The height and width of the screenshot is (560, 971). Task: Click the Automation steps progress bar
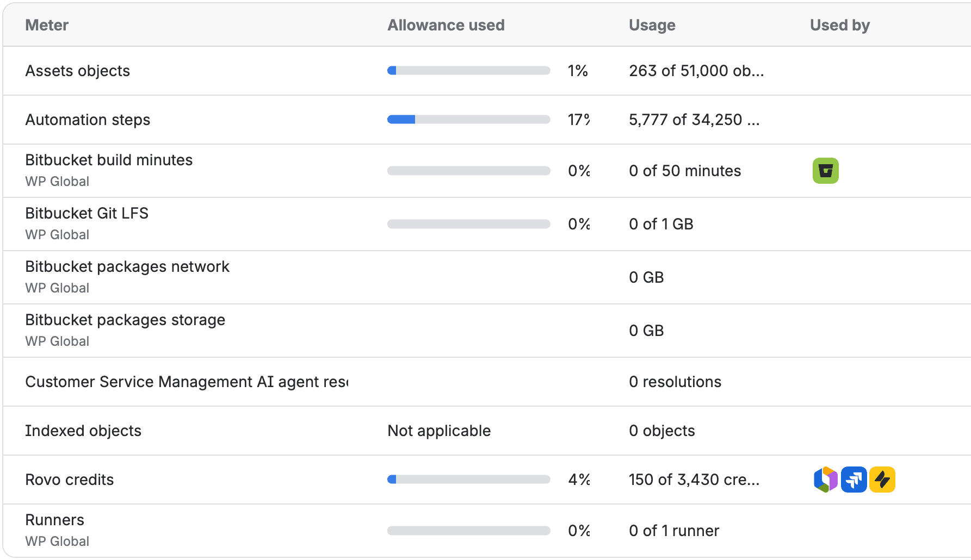click(468, 120)
